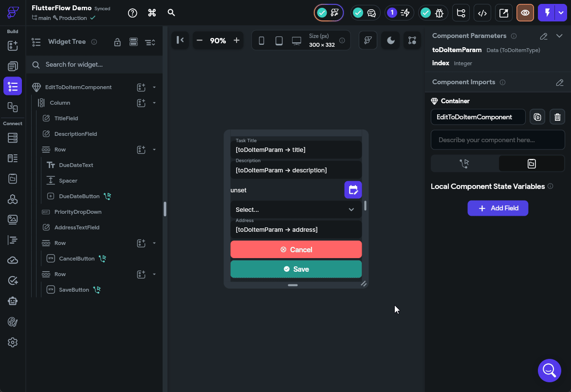Open Cloud Functions sidebar icon
Image resolution: width=571 pixels, height=392 pixels.
coord(13,260)
